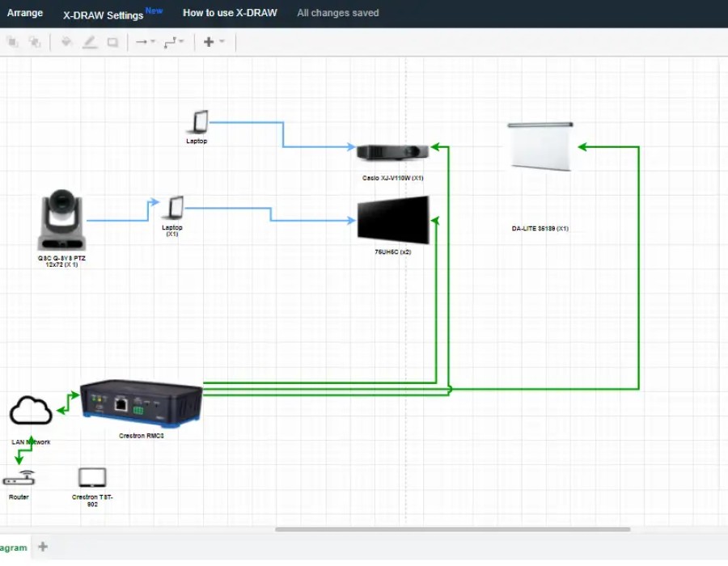Select the QSC PTZ camera icon

pyautogui.click(x=61, y=220)
